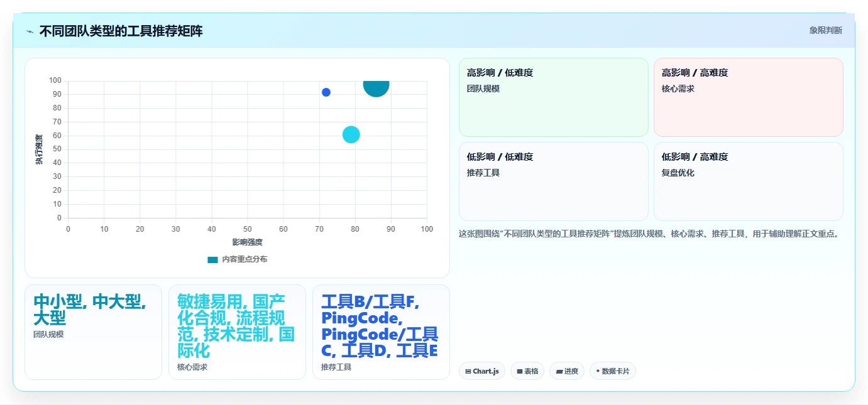Open the 高影响 / 低难度 quadrant card
The image size is (868, 405).
pyautogui.click(x=553, y=97)
